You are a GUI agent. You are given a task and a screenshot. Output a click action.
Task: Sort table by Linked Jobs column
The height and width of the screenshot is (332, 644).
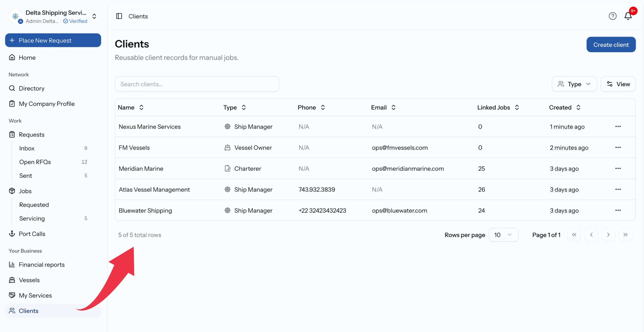[498, 107]
